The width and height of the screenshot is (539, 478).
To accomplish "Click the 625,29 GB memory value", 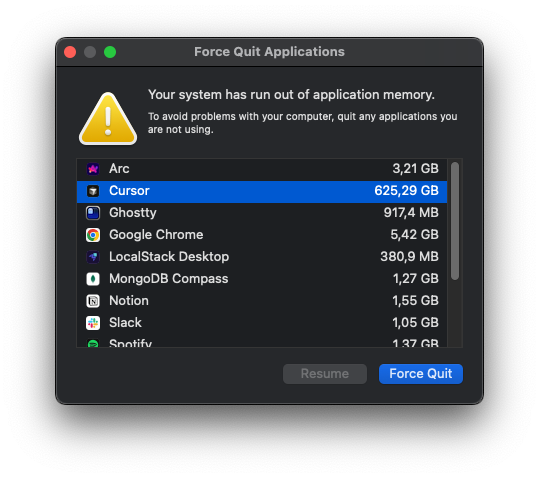I will point(406,191).
